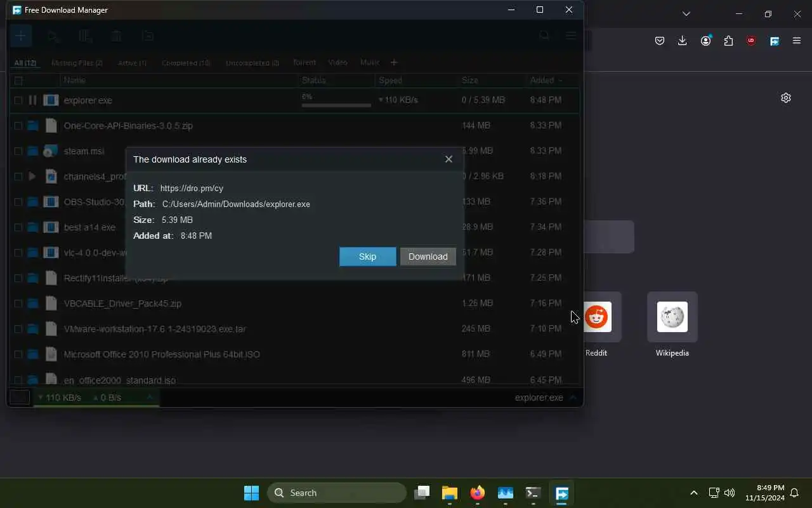This screenshot has width=812, height=508.
Task: Toggle select-all checkbox in list header
Action: coord(18,81)
